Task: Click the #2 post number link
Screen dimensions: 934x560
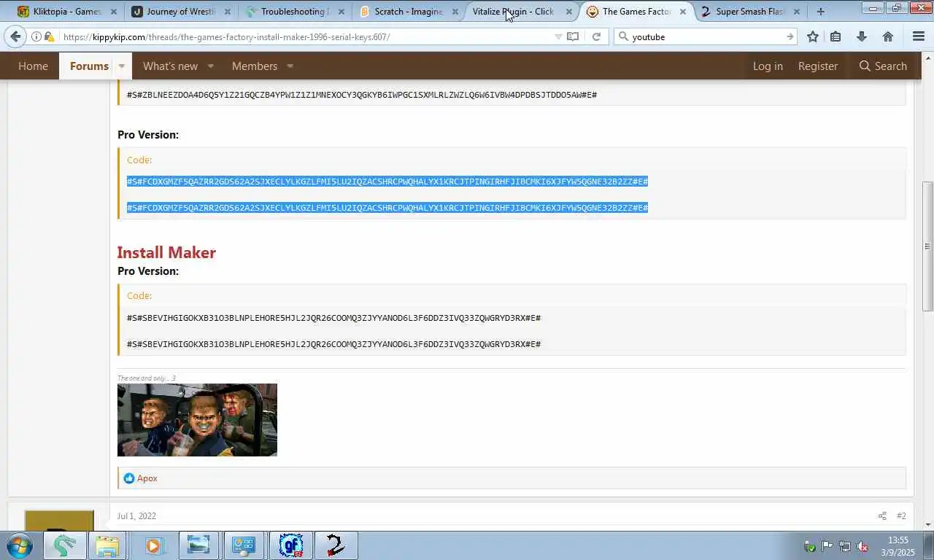Action: pyautogui.click(x=901, y=516)
